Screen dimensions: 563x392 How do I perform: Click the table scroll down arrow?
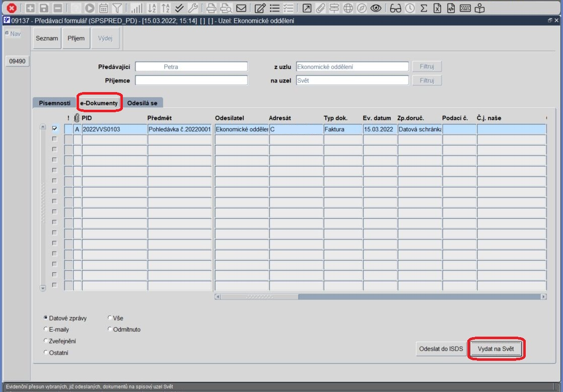43,288
